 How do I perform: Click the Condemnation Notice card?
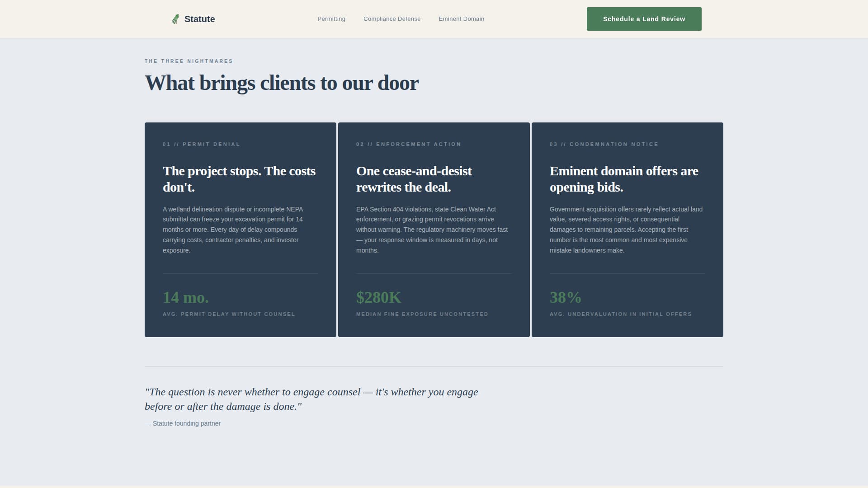[x=627, y=229]
